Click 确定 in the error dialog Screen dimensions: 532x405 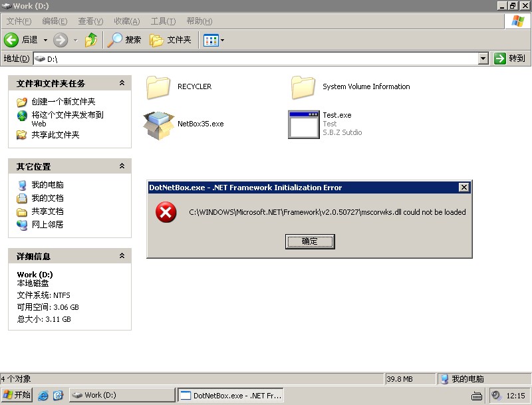point(310,241)
